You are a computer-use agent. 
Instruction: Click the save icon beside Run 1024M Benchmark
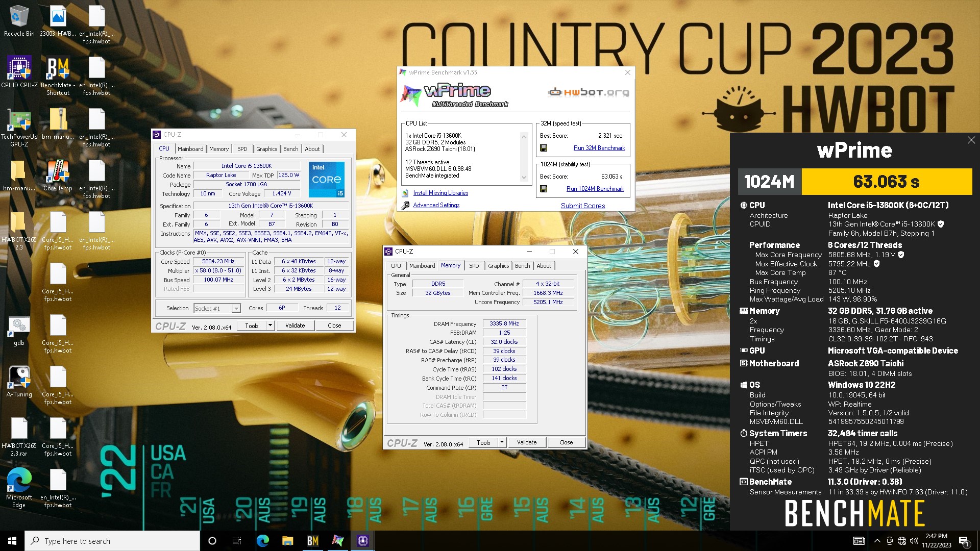(x=544, y=189)
